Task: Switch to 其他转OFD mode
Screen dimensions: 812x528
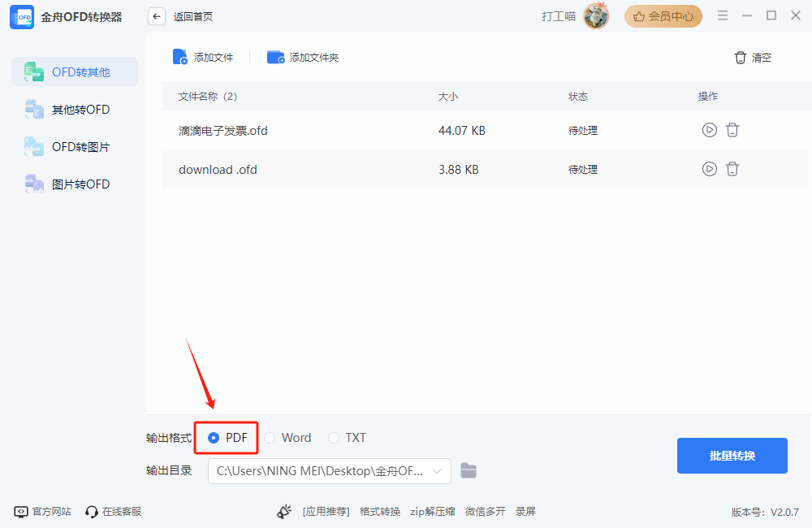Action: 33,109
